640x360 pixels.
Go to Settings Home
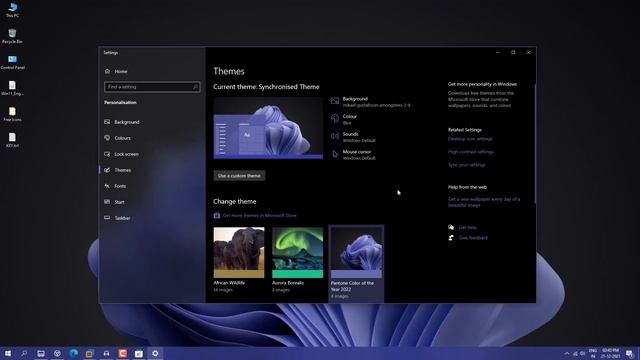click(x=116, y=71)
